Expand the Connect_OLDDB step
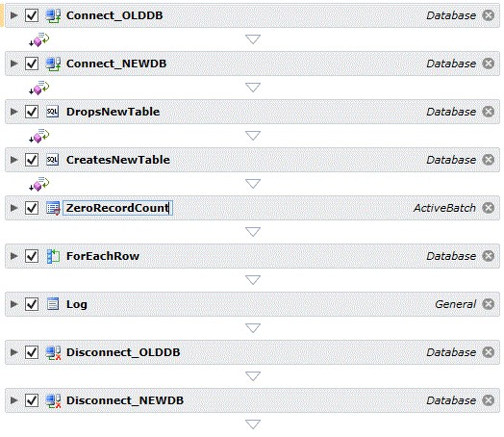This screenshot has height=437, width=504. pyautogui.click(x=13, y=15)
